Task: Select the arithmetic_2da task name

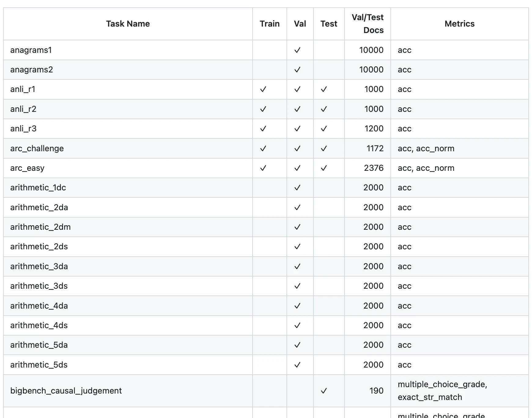Action: 39,207
